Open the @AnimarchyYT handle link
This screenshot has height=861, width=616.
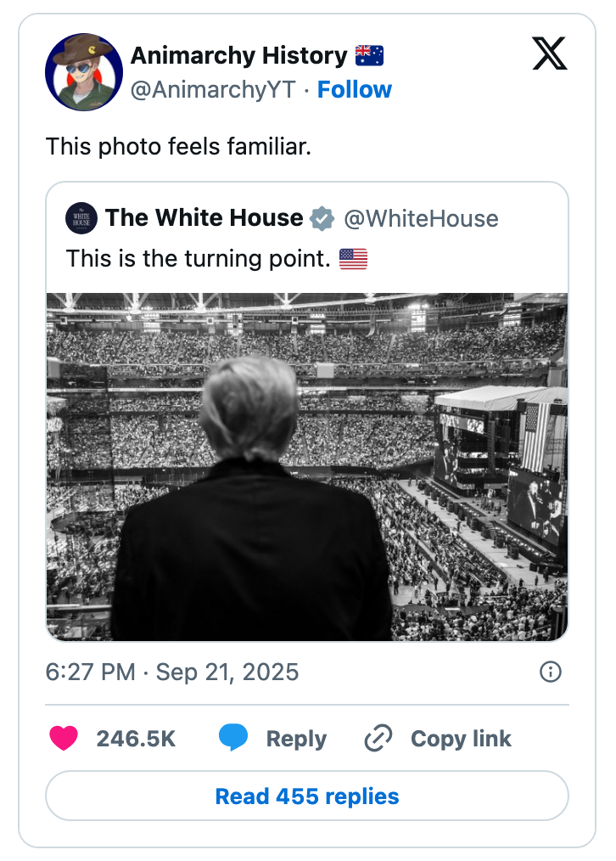pos(213,89)
